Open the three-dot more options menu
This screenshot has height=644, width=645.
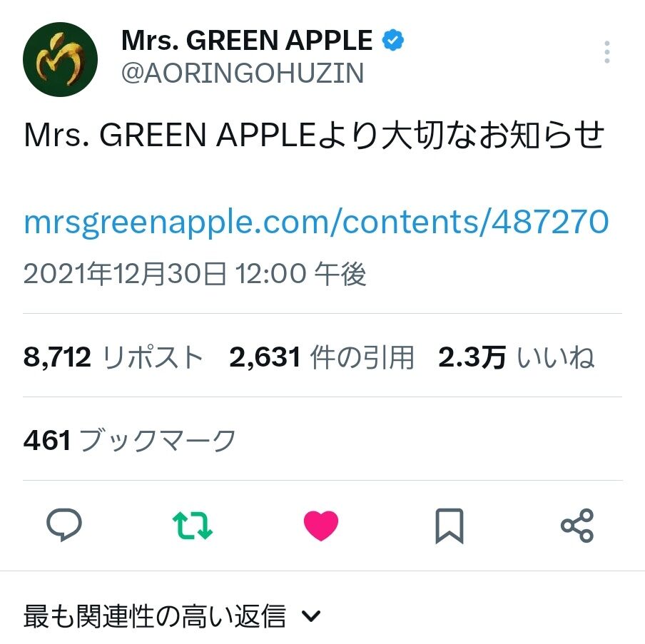[x=606, y=52]
